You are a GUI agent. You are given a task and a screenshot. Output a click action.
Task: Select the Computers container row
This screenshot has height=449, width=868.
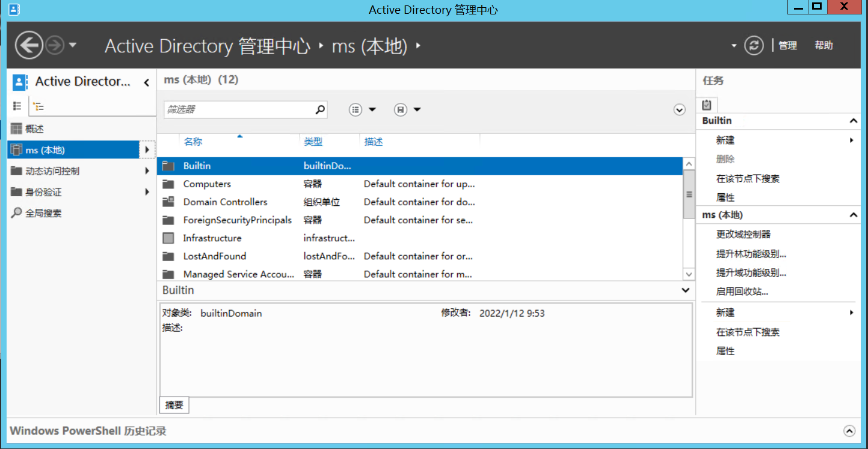coord(420,184)
